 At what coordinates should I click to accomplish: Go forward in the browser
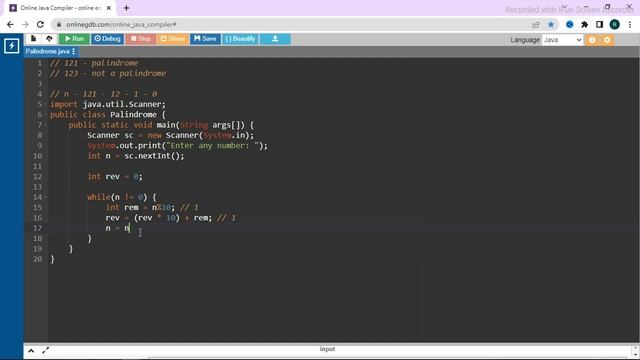click(x=25, y=24)
